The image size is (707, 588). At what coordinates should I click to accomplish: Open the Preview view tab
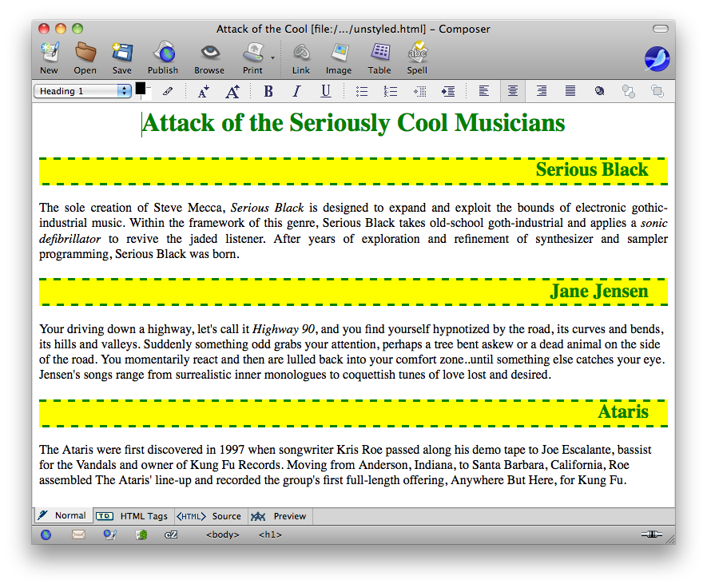(280, 516)
